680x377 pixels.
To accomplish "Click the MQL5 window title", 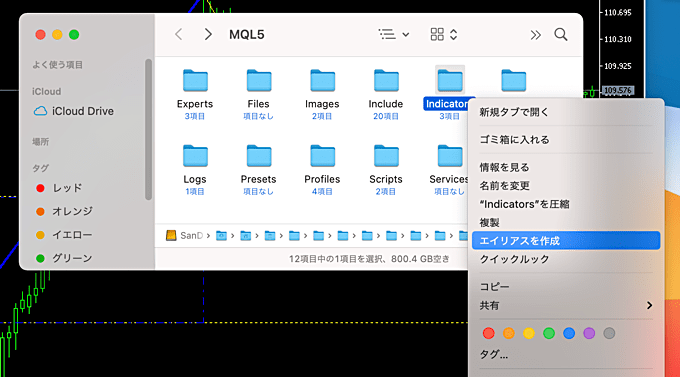I will pyautogui.click(x=247, y=34).
